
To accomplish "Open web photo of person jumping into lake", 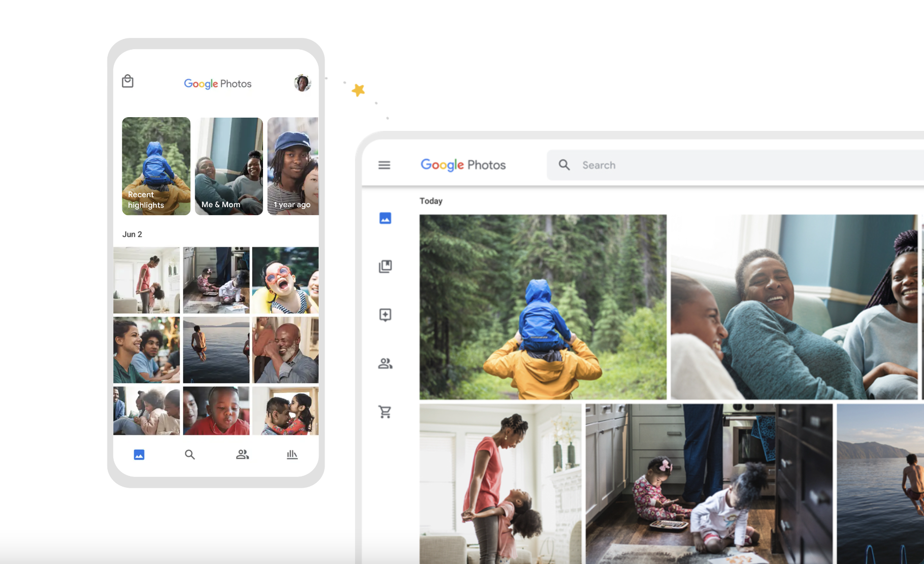I will [881, 484].
